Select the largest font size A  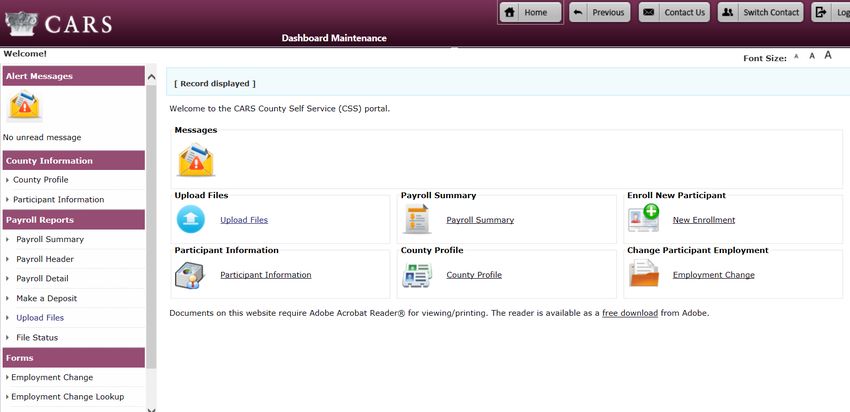828,55
